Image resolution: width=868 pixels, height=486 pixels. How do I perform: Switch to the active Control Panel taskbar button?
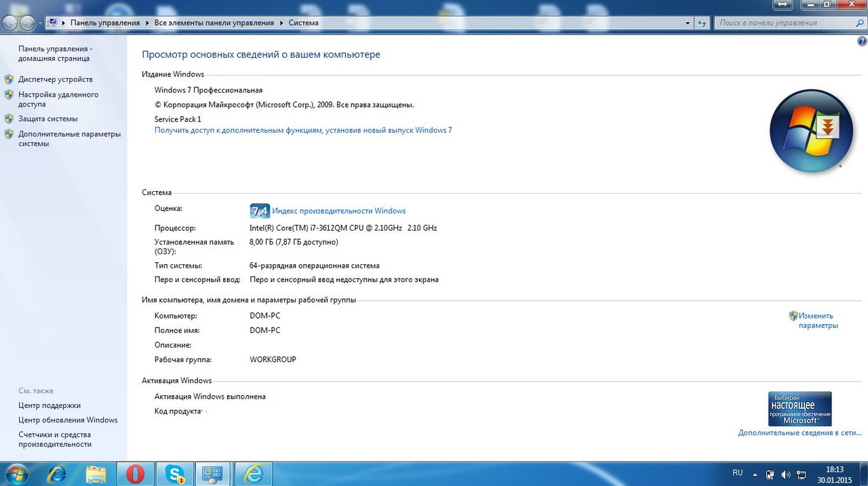[214, 474]
